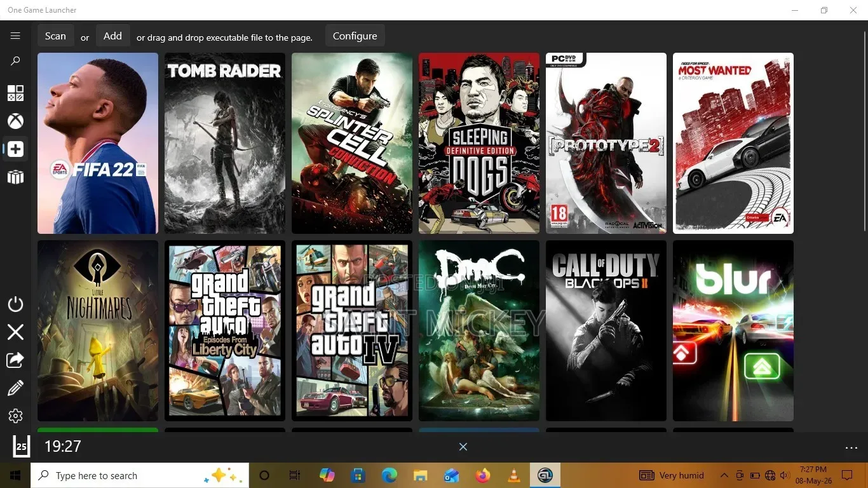Select the Grand Theft Auto IV cover
The height and width of the screenshot is (488, 868).
tap(352, 330)
